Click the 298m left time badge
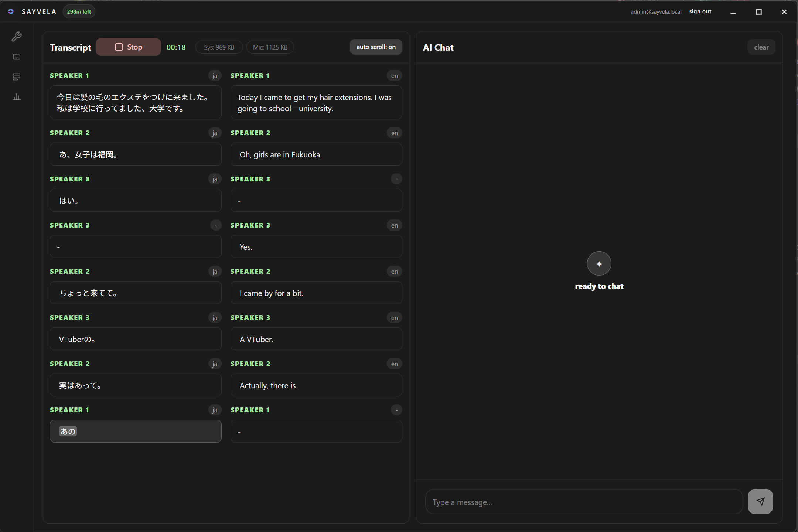 [x=79, y=11]
